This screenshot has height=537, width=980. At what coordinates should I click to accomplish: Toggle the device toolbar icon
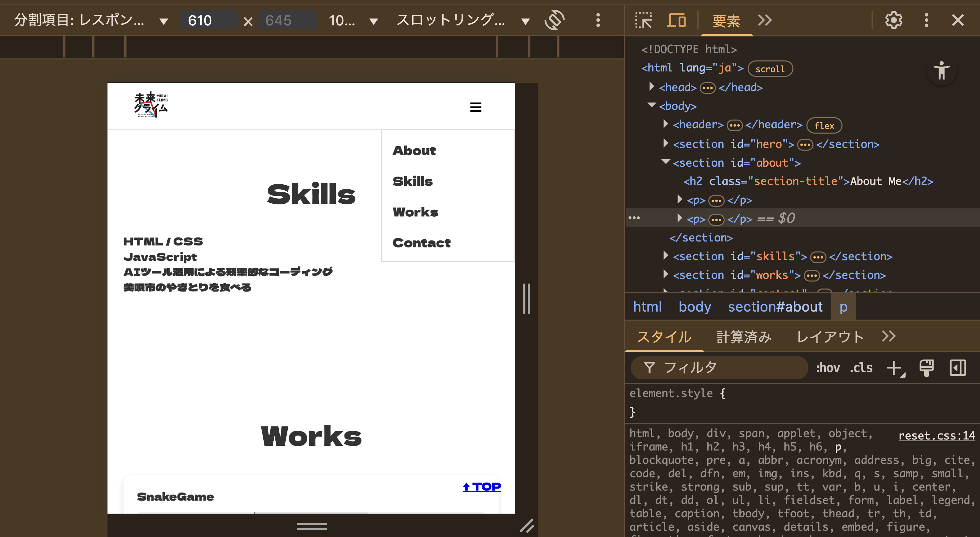[x=676, y=20]
